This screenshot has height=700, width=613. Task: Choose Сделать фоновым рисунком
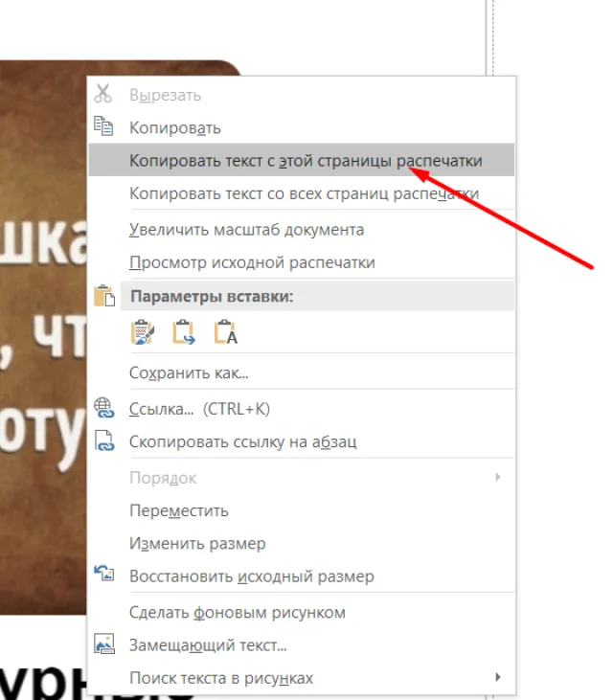[302, 612]
